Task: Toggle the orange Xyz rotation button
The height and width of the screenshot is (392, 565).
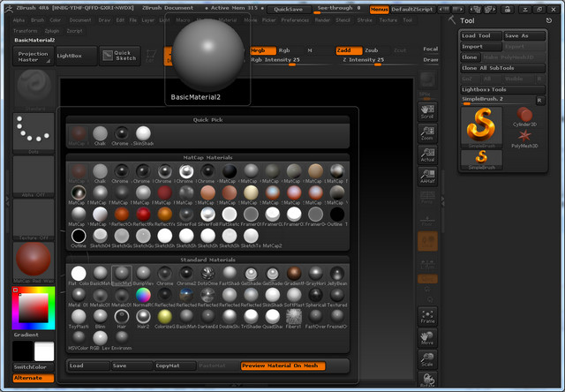Action: (427, 278)
